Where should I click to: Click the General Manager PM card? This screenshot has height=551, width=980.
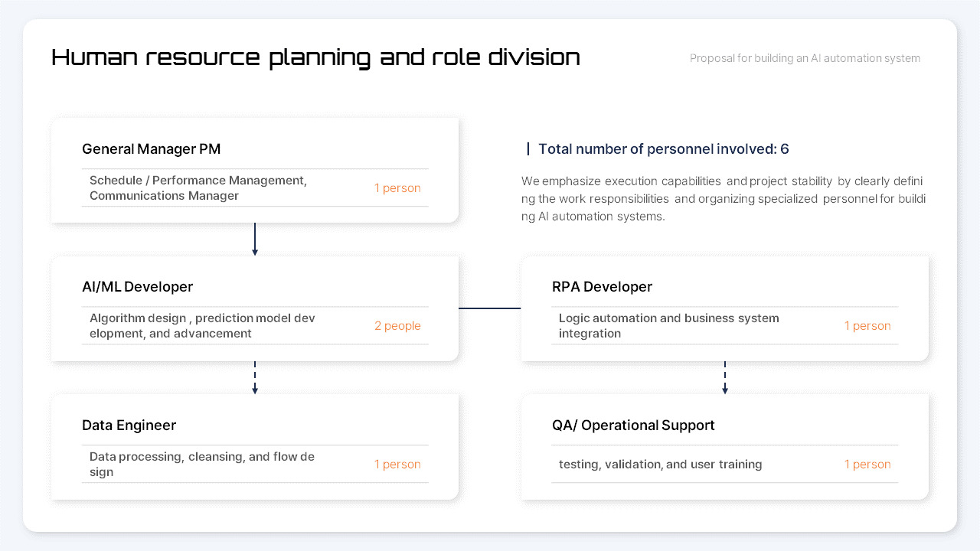pyautogui.click(x=255, y=168)
